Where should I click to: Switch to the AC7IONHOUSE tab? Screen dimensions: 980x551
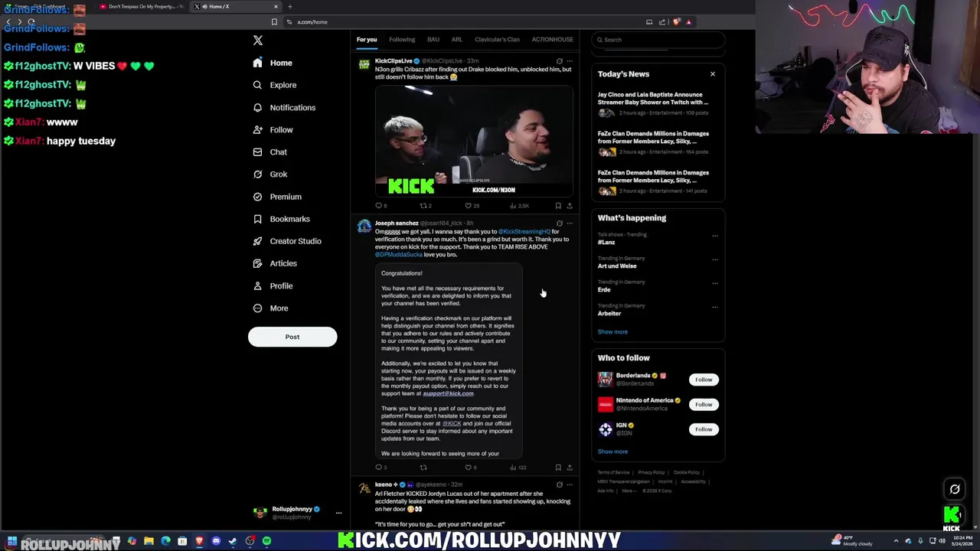(x=552, y=39)
